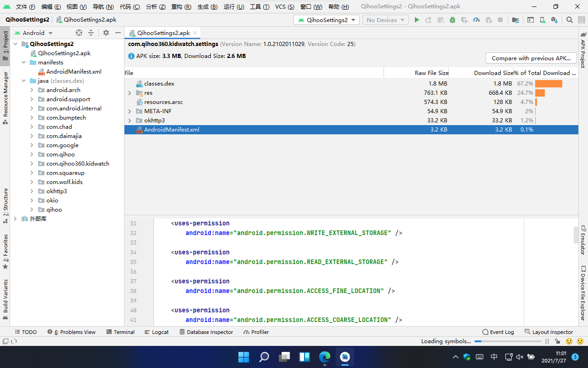588x368 pixels.
Task: Open Project panel gear options
Action: tap(106, 33)
